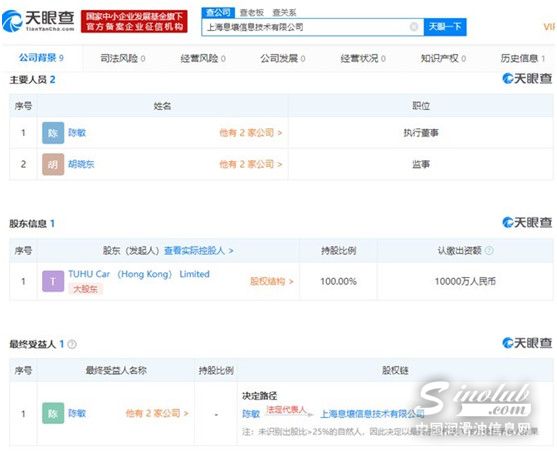Click the 监事 position cell

pyautogui.click(x=421, y=164)
